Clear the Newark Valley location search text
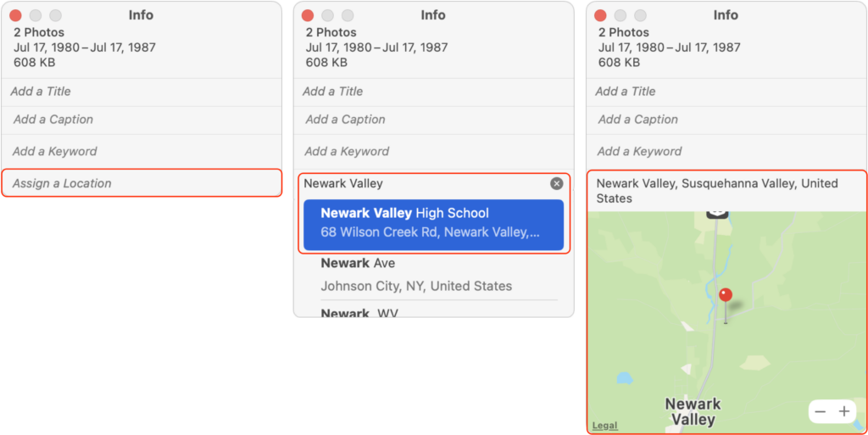 [556, 184]
